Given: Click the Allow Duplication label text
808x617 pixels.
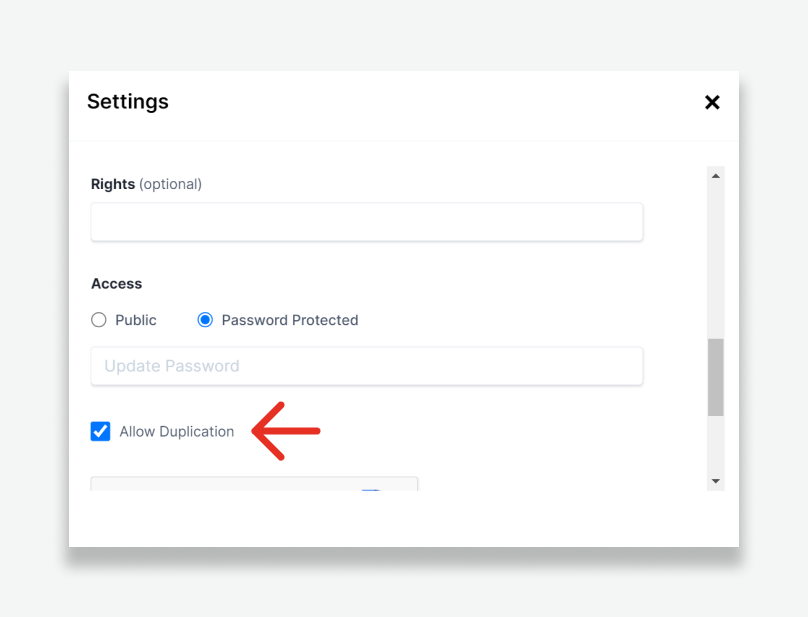Looking at the screenshot, I should [177, 432].
